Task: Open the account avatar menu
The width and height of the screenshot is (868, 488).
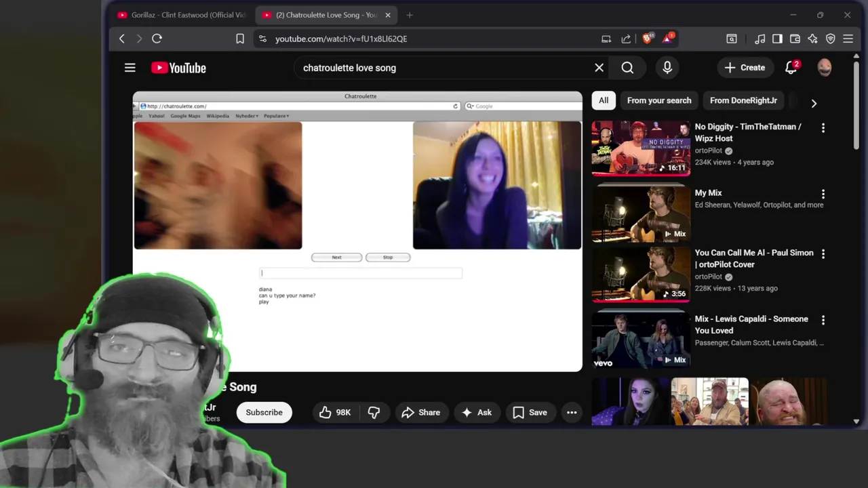Action: tap(825, 68)
